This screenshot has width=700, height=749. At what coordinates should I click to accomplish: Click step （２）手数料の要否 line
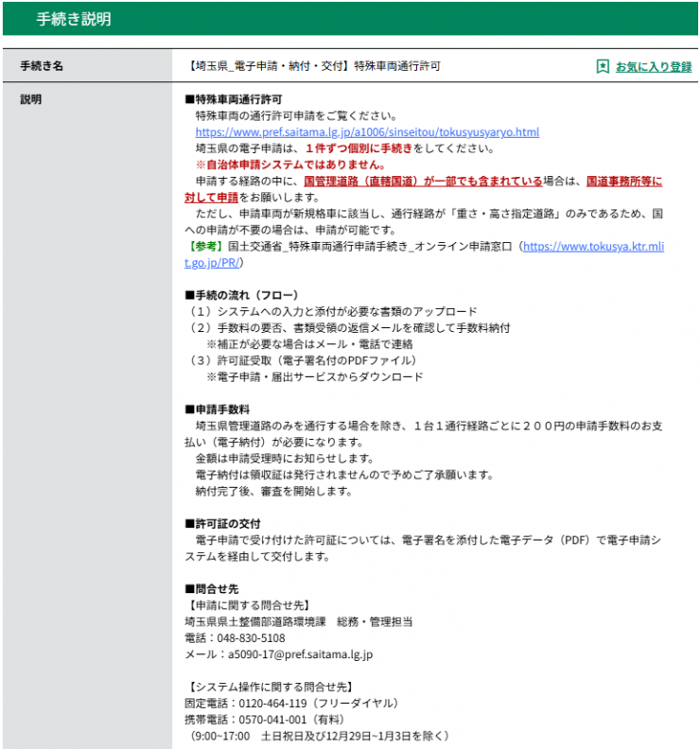click(348, 327)
